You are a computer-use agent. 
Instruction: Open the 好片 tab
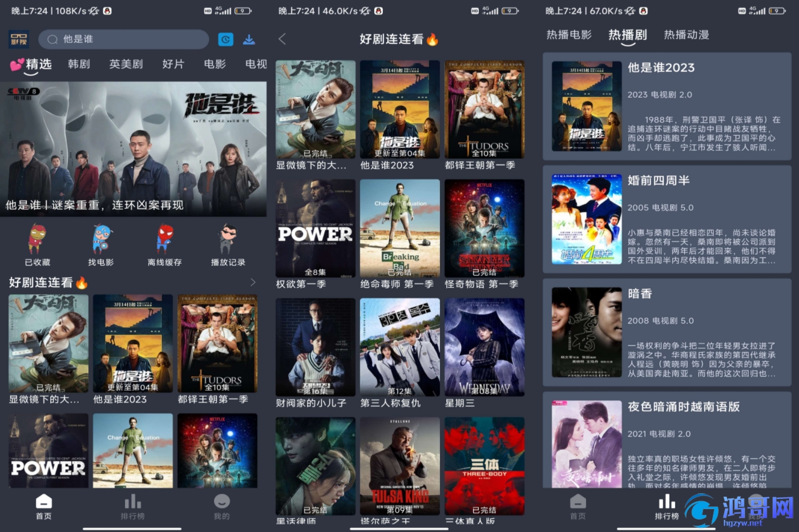173,64
